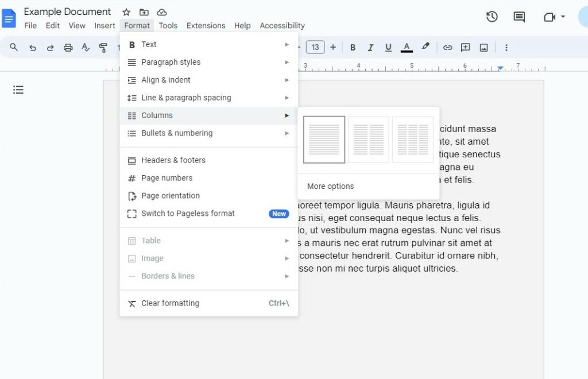Choose Page orientation
This screenshot has width=588, height=379.
pos(209,196)
